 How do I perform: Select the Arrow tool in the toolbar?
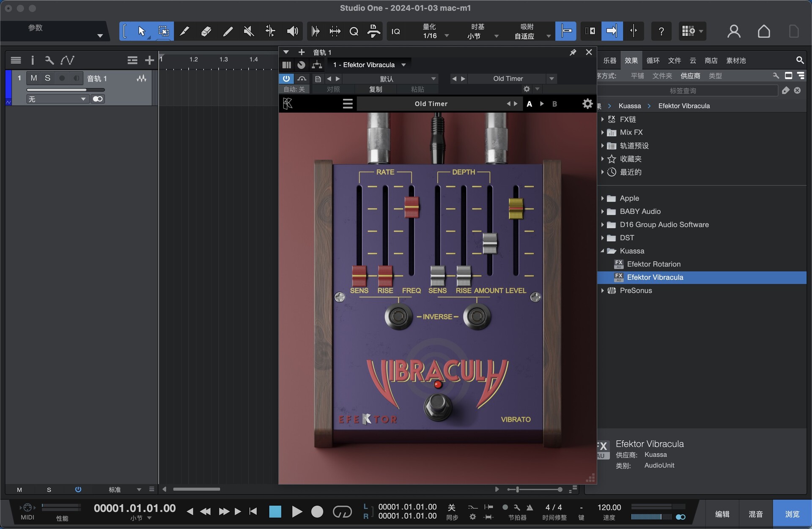[142, 31]
